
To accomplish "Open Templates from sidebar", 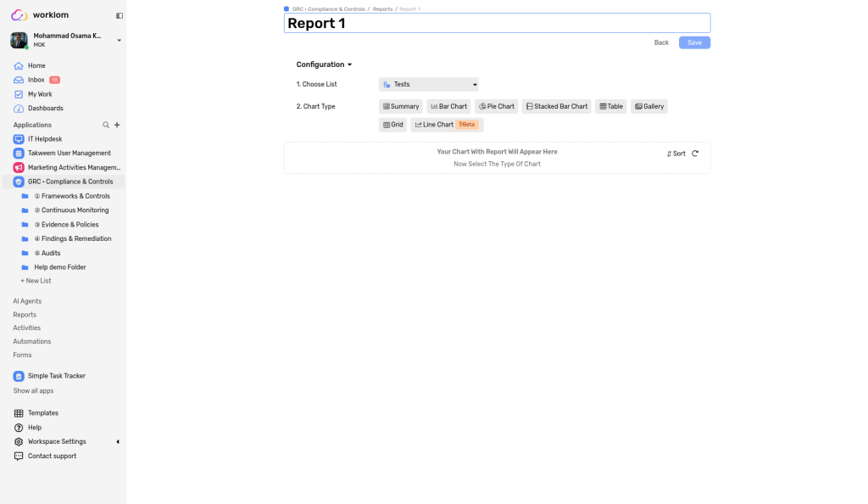I will pyautogui.click(x=42, y=413).
